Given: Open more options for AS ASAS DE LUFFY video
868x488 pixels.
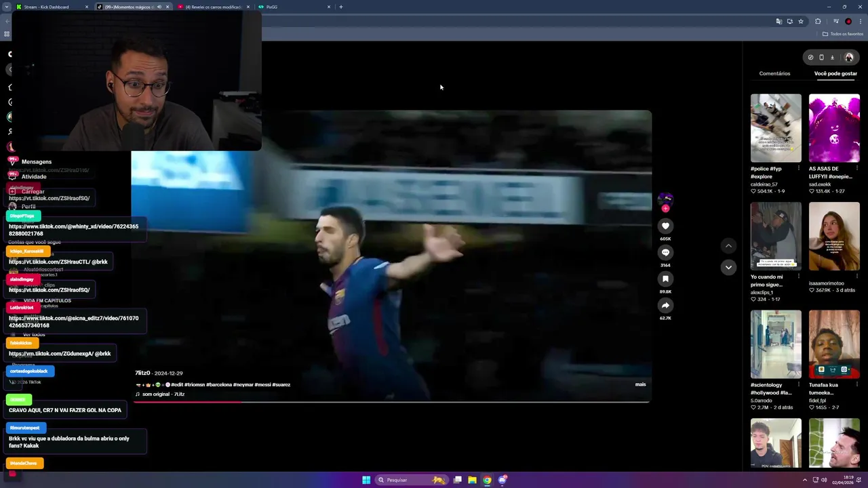Looking at the screenshot, I should tap(856, 169).
